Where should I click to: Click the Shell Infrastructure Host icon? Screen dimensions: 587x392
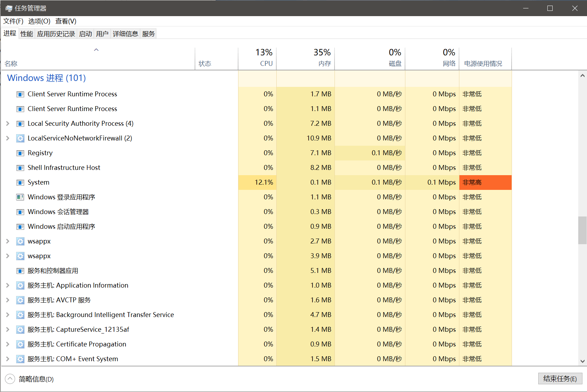tap(20, 168)
